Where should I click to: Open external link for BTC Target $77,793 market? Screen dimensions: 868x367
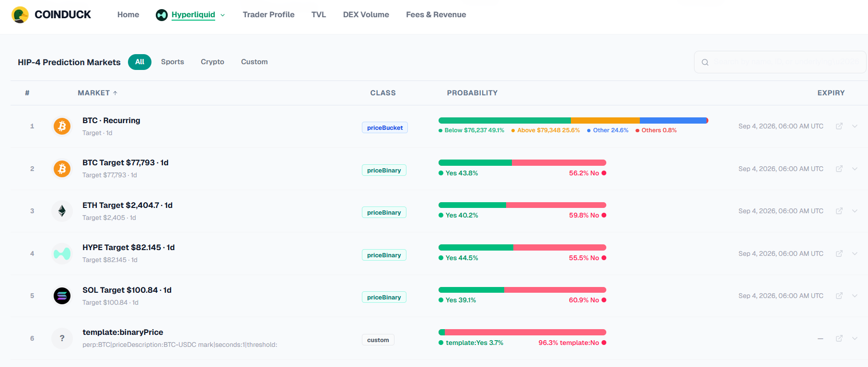click(x=839, y=169)
